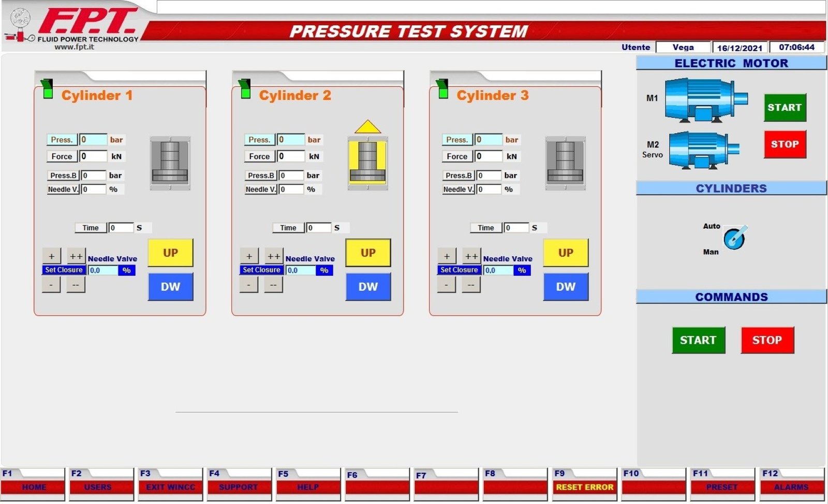Increase Cylinder 2 needle valve with ++
This screenshot has width=828, height=504.
click(274, 256)
